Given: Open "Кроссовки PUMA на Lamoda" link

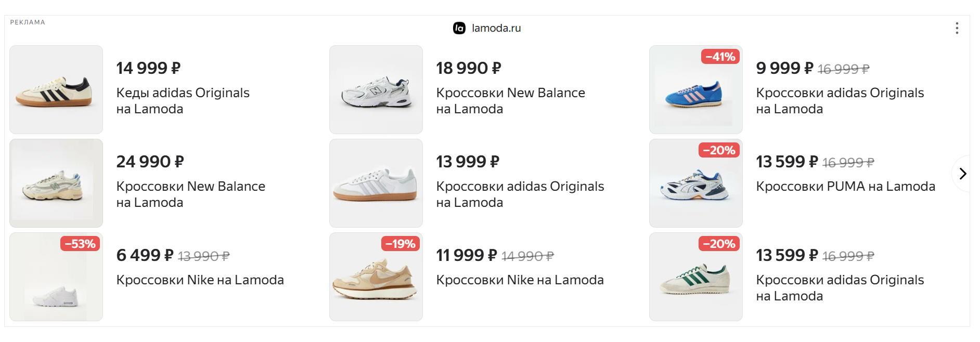Looking at the screenshot, I should [845, 187].
